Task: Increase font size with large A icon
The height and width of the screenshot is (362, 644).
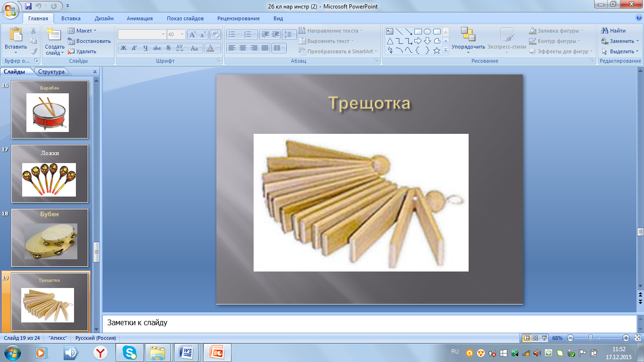Action: [192, 34]
